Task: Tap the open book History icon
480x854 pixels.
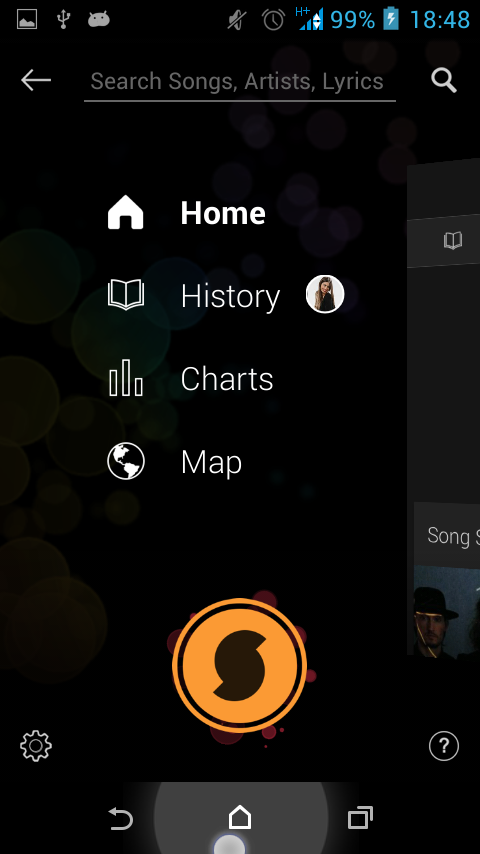Action: point(126,295)
